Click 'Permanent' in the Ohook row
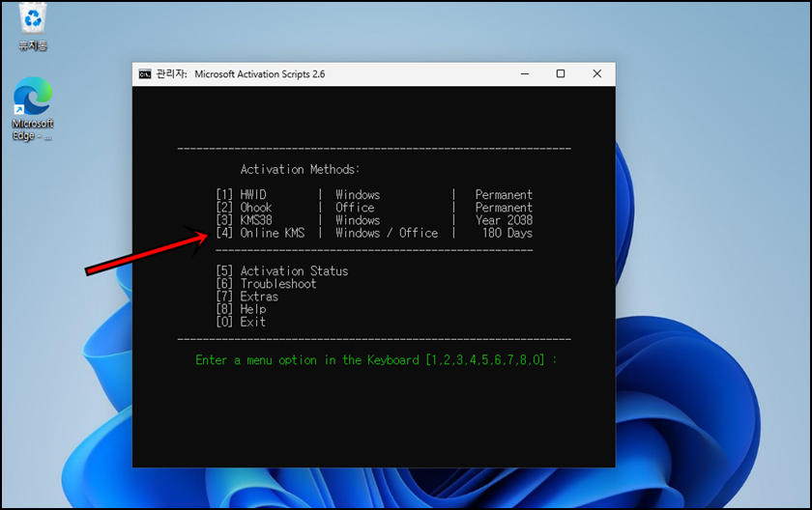 pos(504,208)
